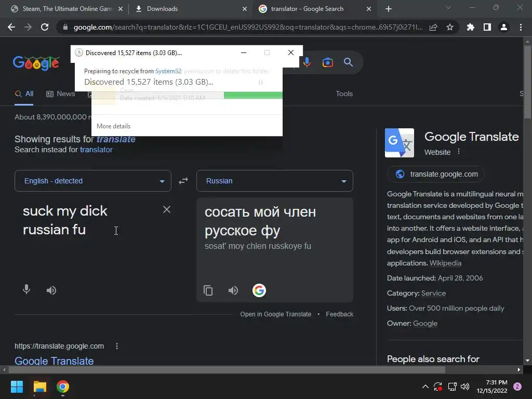Click the Chrome taskbar icon

[63, 387]
